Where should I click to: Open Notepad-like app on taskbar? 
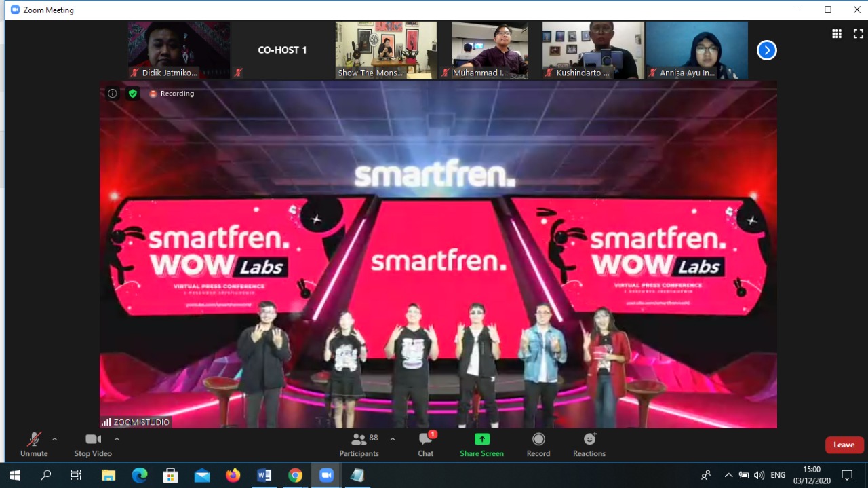coord(357,475)
